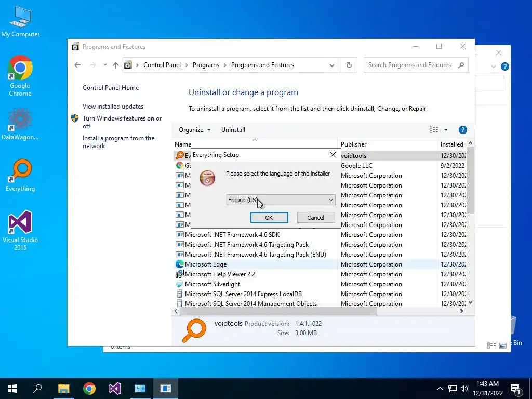Image resolution: width=532 pixels, height=399 pixels.
Task: Click vertical scrollbar scroll-down arrow
Action: 470,302
